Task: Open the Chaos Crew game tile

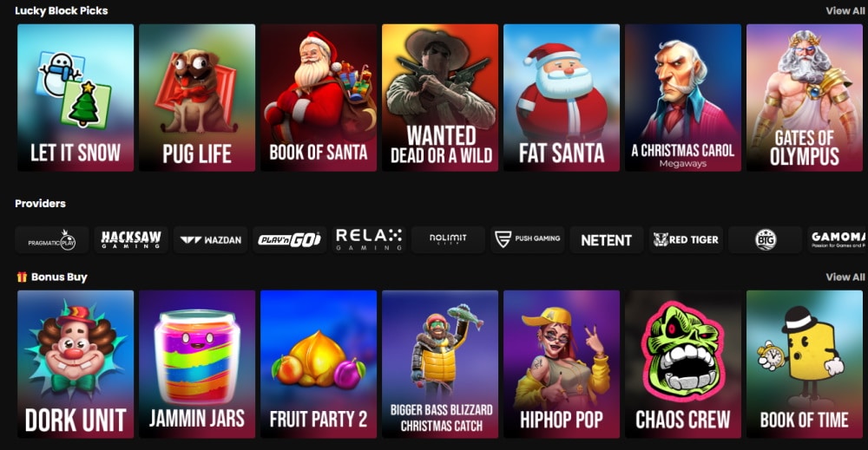Action: point(683,364)
